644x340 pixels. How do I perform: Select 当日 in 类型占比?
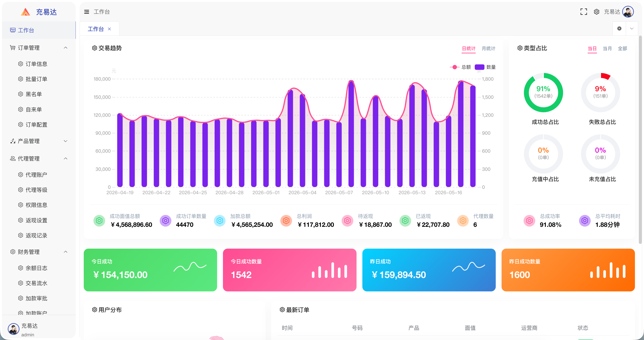tap(592, 49)
